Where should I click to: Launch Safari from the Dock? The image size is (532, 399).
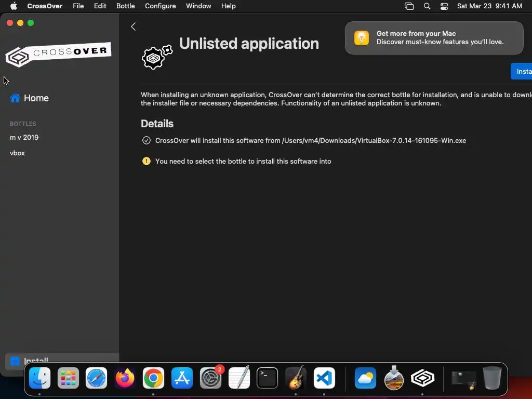pos(96,378)
